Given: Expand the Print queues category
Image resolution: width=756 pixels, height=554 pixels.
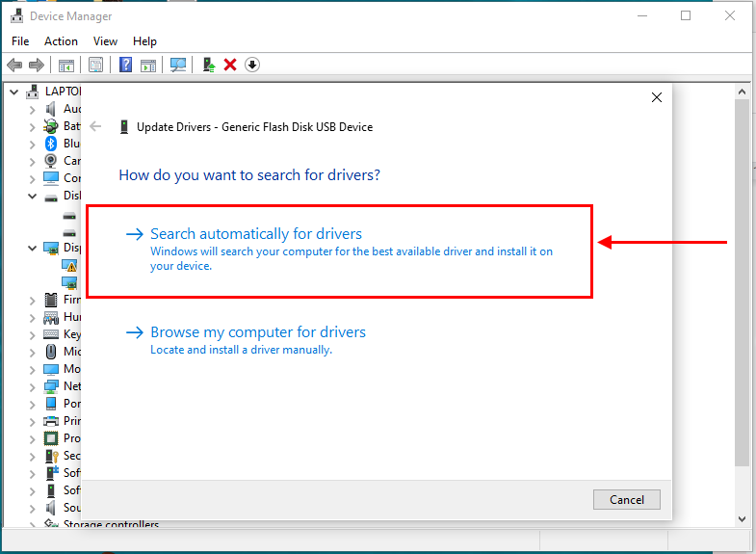Looking at the screenshot, I should [33, 422].
